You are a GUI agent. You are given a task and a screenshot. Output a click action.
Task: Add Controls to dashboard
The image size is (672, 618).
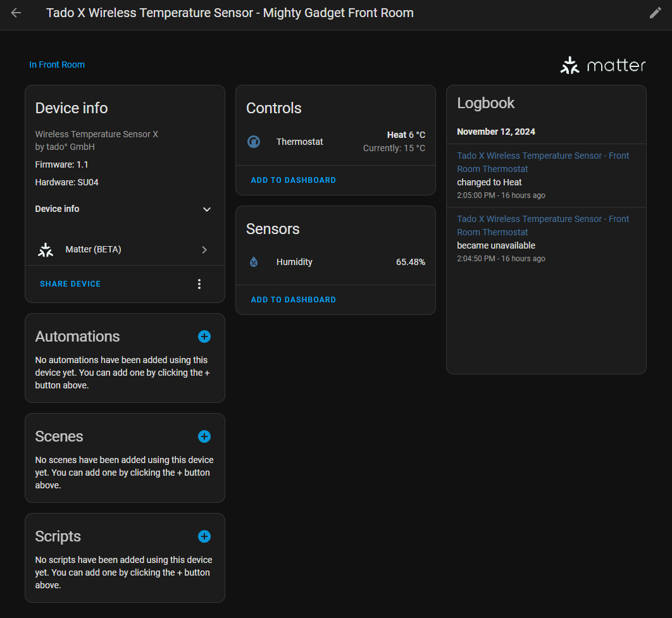coord(294,180)
